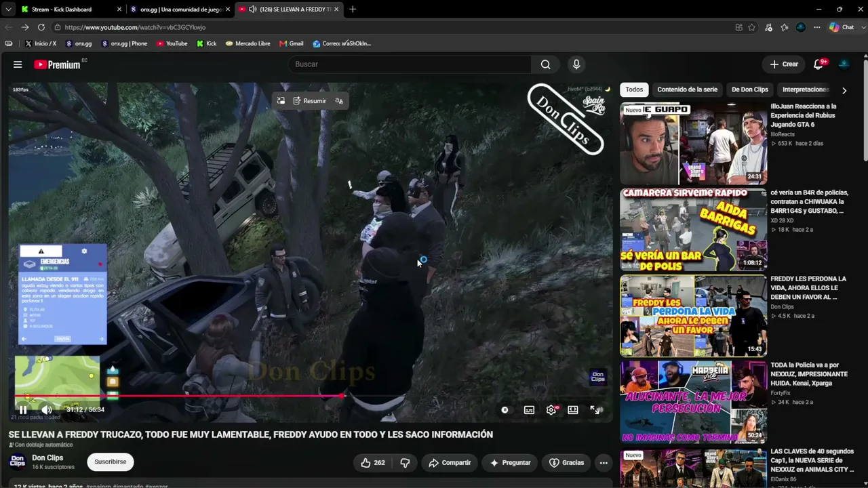
Task: Open the Gmail bookmark
Action: (x=292, y=43)
